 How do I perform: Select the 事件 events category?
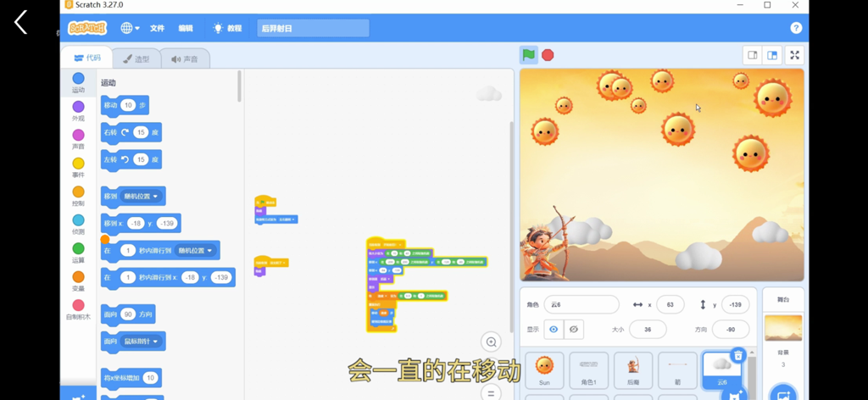pyautogui.click(x=79, y=168)
